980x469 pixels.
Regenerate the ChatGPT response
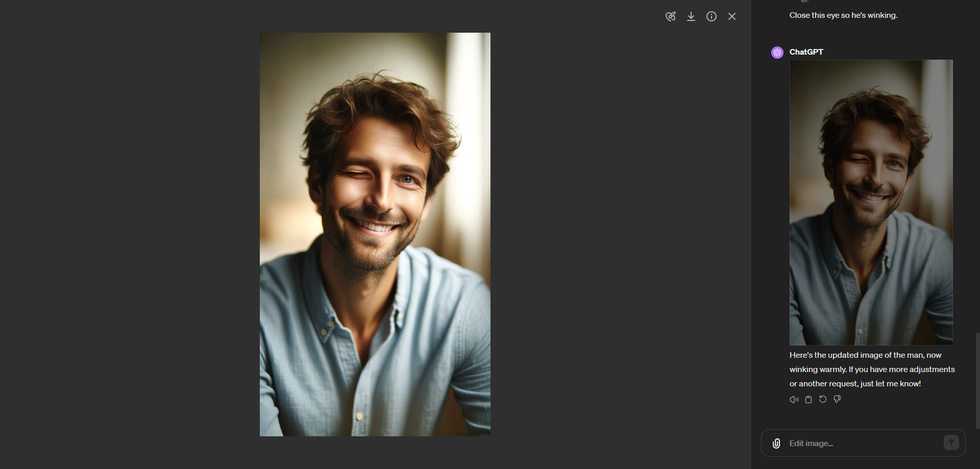(x=823, y=399)
